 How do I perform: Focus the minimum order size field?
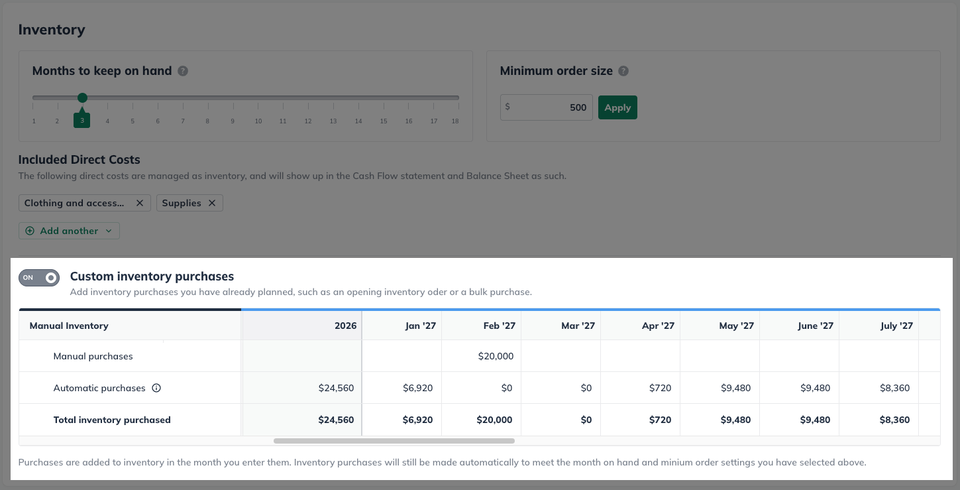coord(546,107)
